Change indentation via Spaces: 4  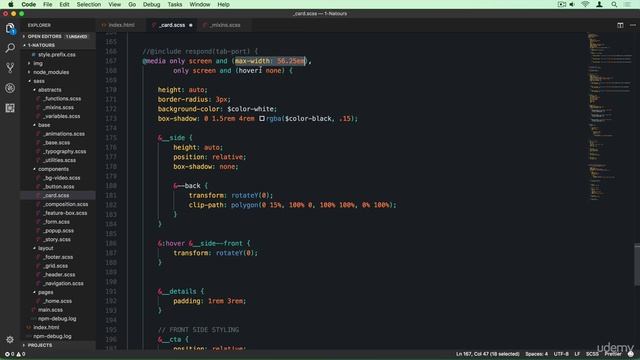pos(536,354)
